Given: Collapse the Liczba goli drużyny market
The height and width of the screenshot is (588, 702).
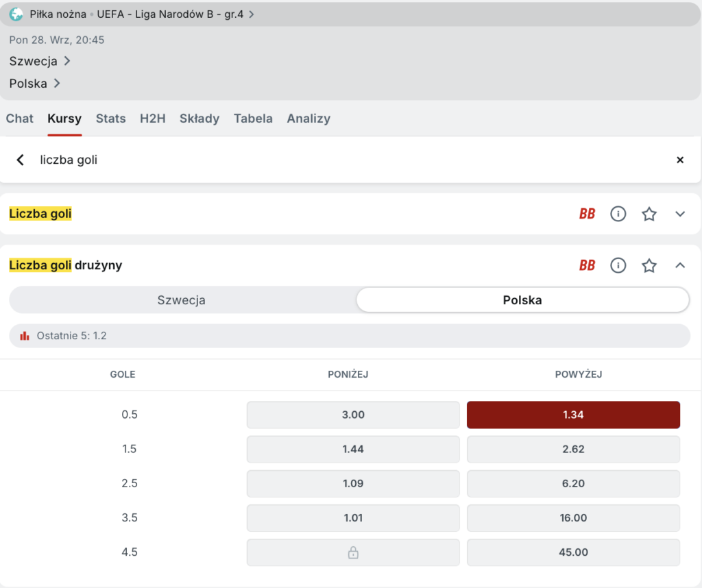Looking at the screenshot, I should tap(680, 265).
